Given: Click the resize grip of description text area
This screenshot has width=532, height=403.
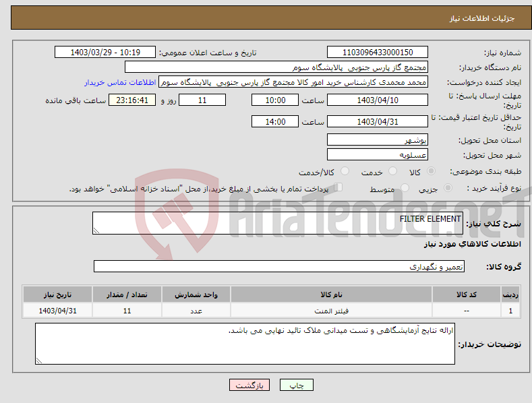Looking at the screenshot, I should pos(96,230).
